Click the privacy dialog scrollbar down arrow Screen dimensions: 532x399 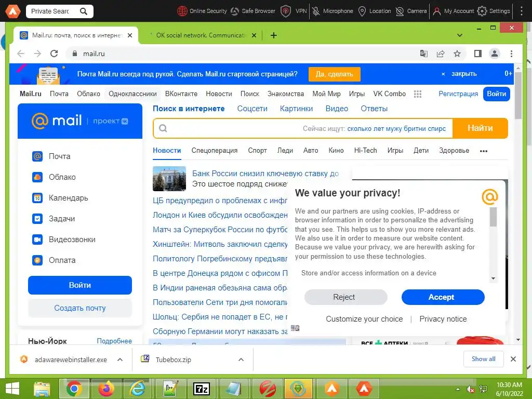click(493, 278)
